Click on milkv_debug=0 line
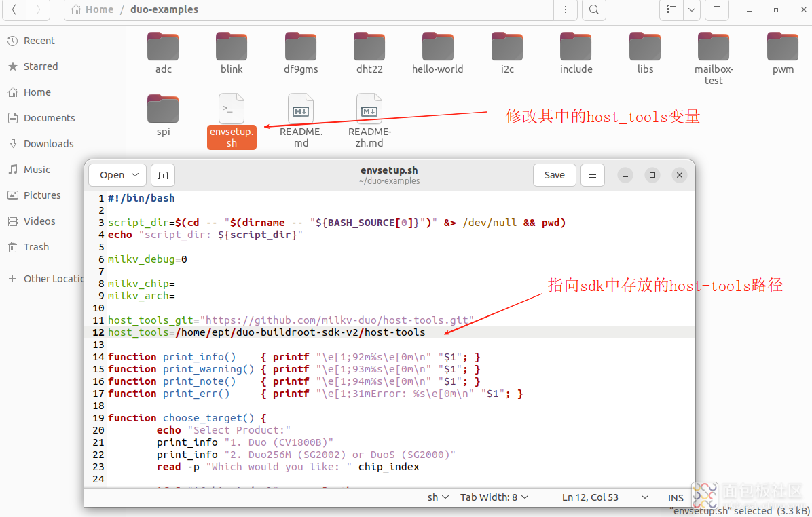Viewport: 812px width, 517px height. click(x=147, y=258)
